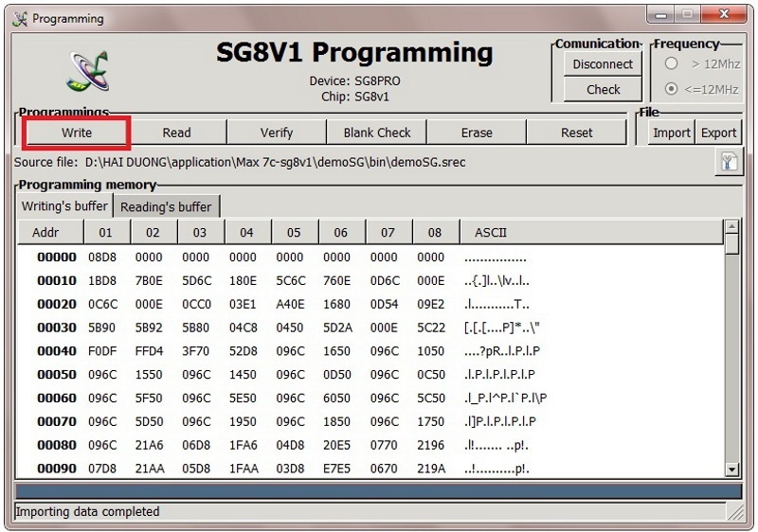Click 'Importing data completed' status text

(87, 512)
